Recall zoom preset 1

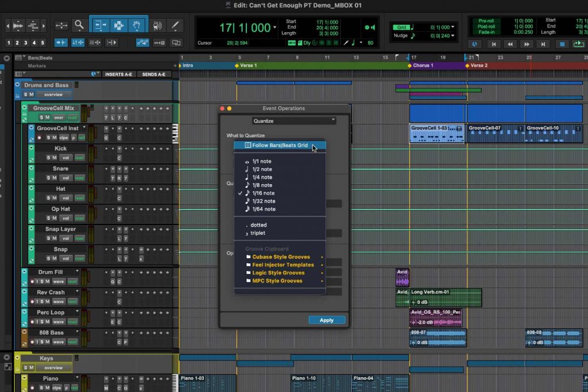pos(9,42)
